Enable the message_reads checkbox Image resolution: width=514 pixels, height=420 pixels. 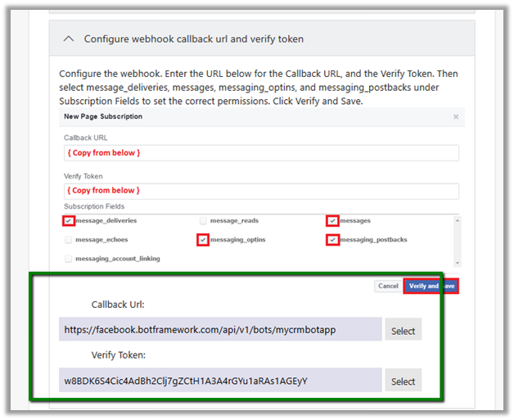pos(203,221)
